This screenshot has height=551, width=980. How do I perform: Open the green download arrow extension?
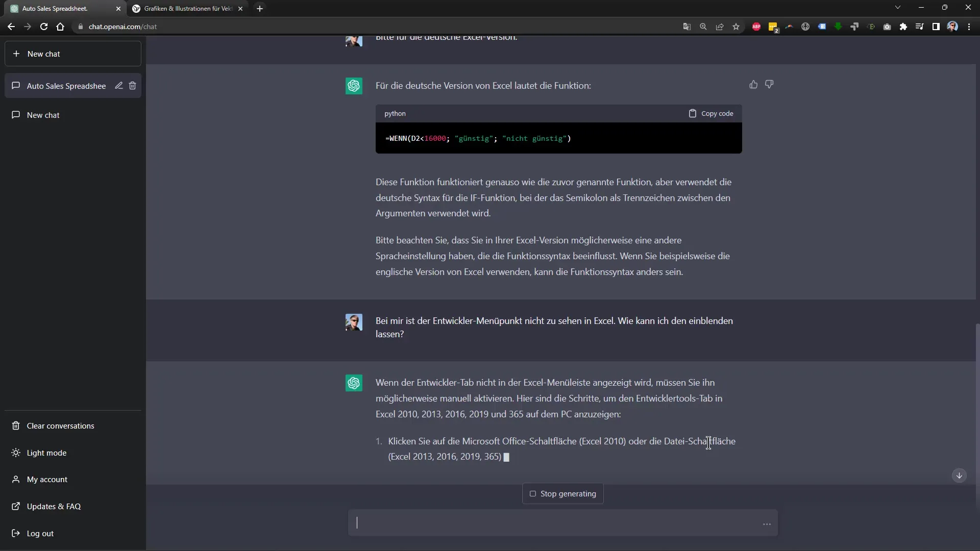tap(838, 27)
